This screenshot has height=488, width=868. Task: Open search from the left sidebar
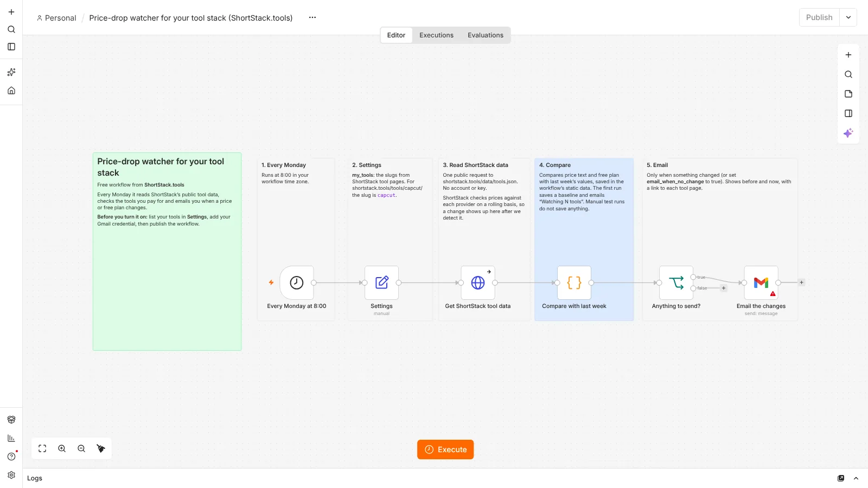point(11,29)
